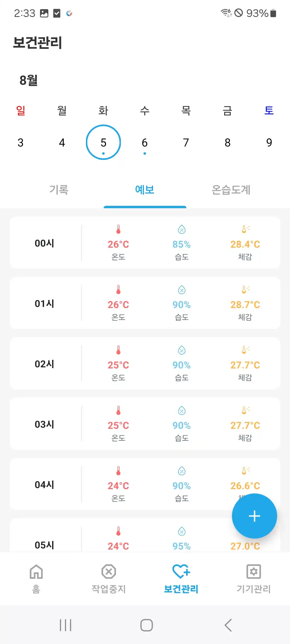
Task: Switch to the 온습도계 tab
Action: tap(231, 190)
